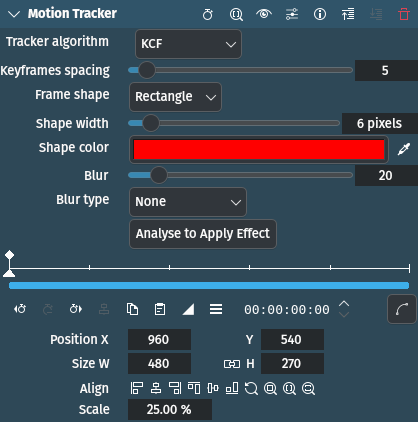Open the Frame shape Rectangle dropdown
The height and width of the screenshot is (422, 418).
click(x=175, y=97)
